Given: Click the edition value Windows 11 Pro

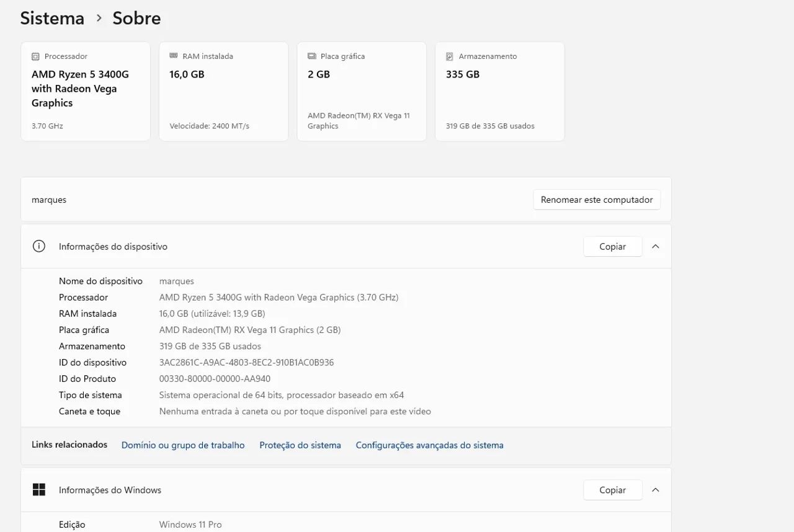Looking at the screenshot, I should point(190,525).
